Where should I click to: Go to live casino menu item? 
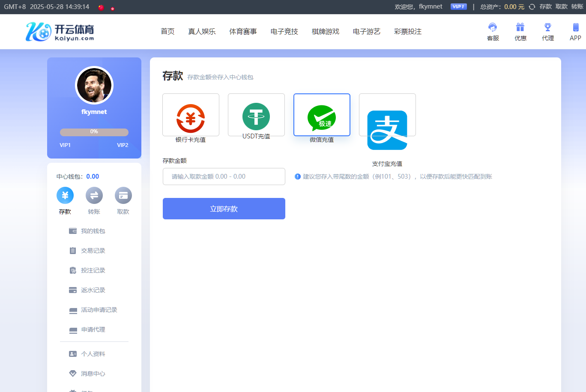click(202, 32)
